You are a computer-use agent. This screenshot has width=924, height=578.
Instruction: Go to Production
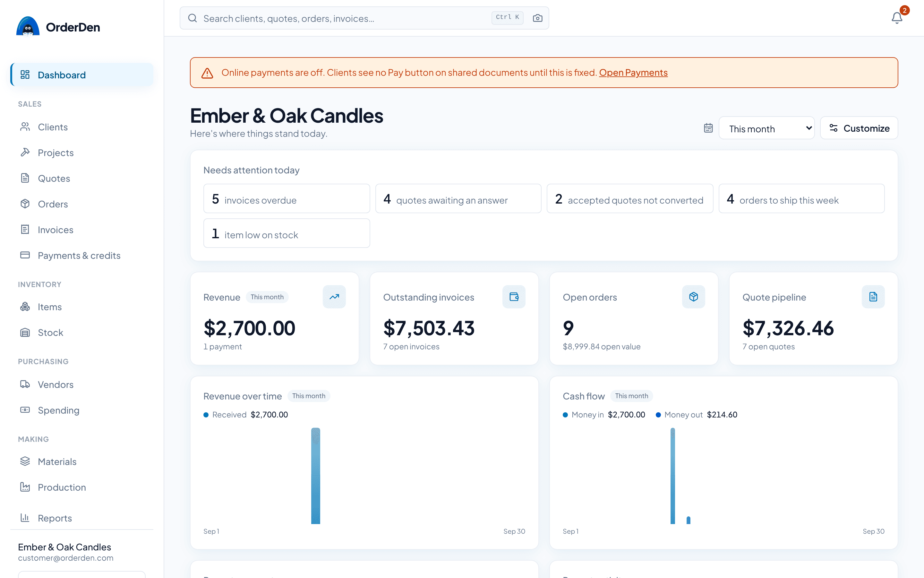[82, 487]
